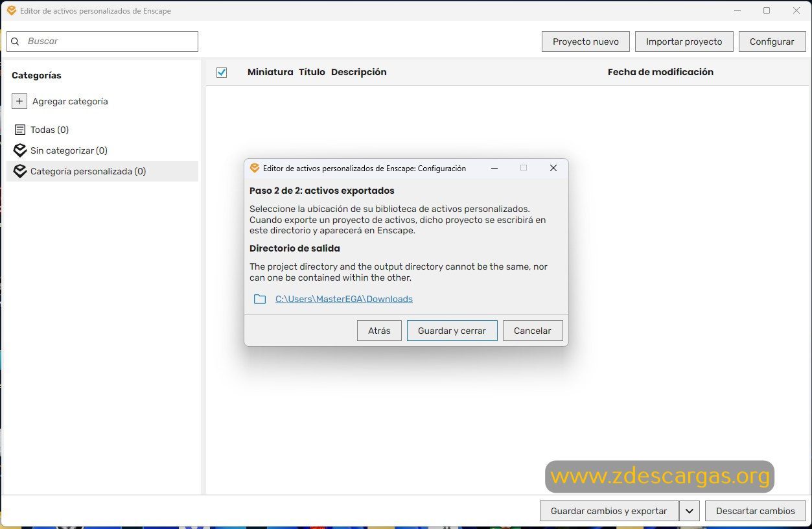This screenshot has height=529, width=812.
Task: Select Categoría personalizada (0)
Action: (102, 171)
